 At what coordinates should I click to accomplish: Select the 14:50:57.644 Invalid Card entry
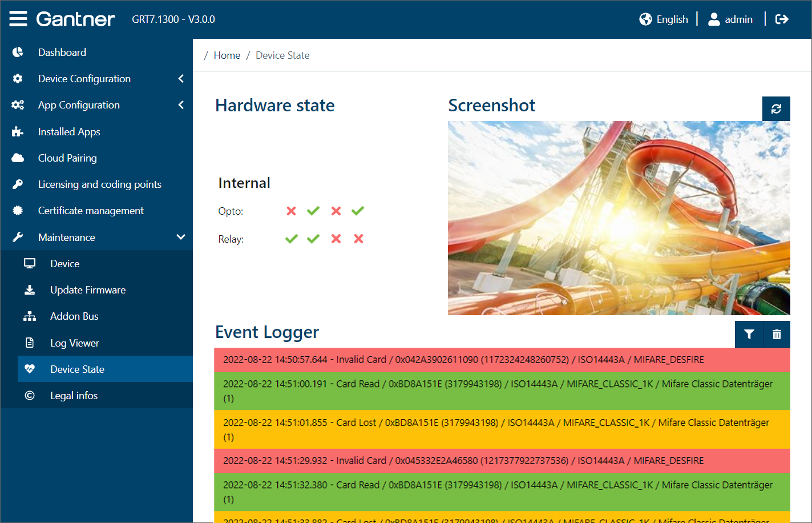click(x=502, y=360)
